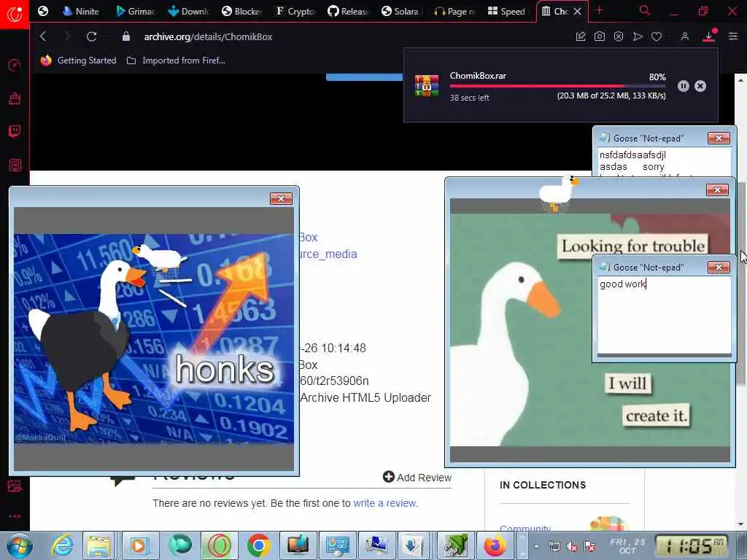Open the profile account icon
Screen dimensions: 747x560
[x=684, y=36]
